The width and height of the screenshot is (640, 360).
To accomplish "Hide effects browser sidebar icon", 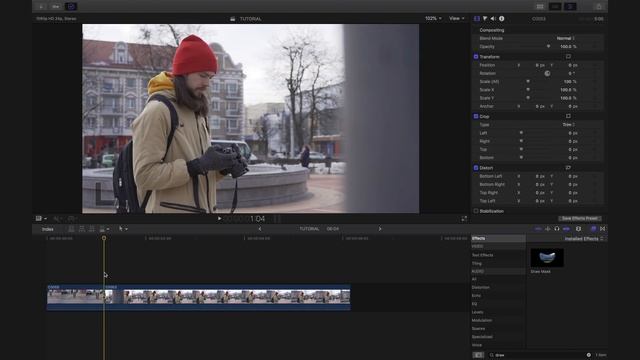I will coord(478,355).
